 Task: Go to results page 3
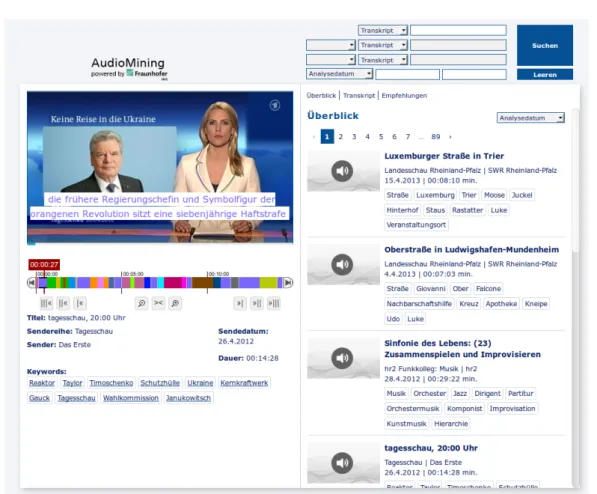pos(354,137)
